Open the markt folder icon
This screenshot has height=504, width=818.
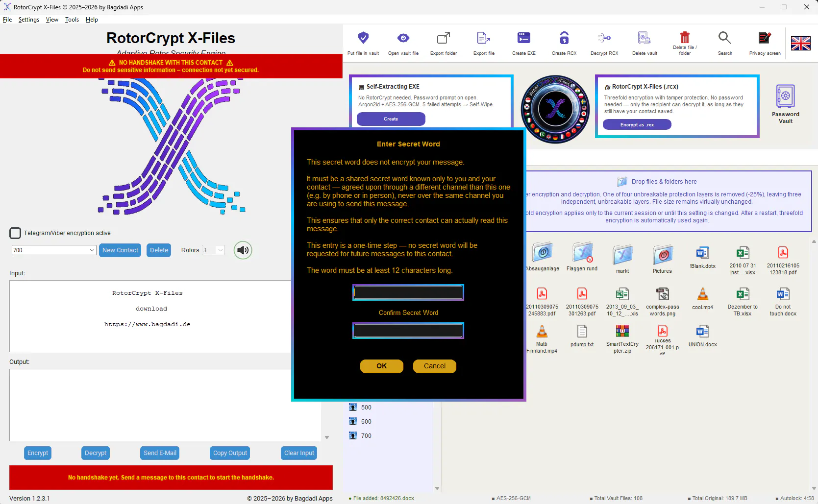click(622, 255)
